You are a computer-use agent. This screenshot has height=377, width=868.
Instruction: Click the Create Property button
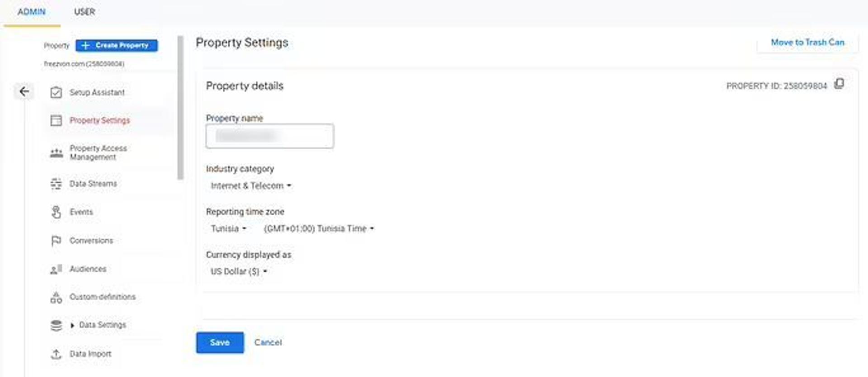pos(117,46)
